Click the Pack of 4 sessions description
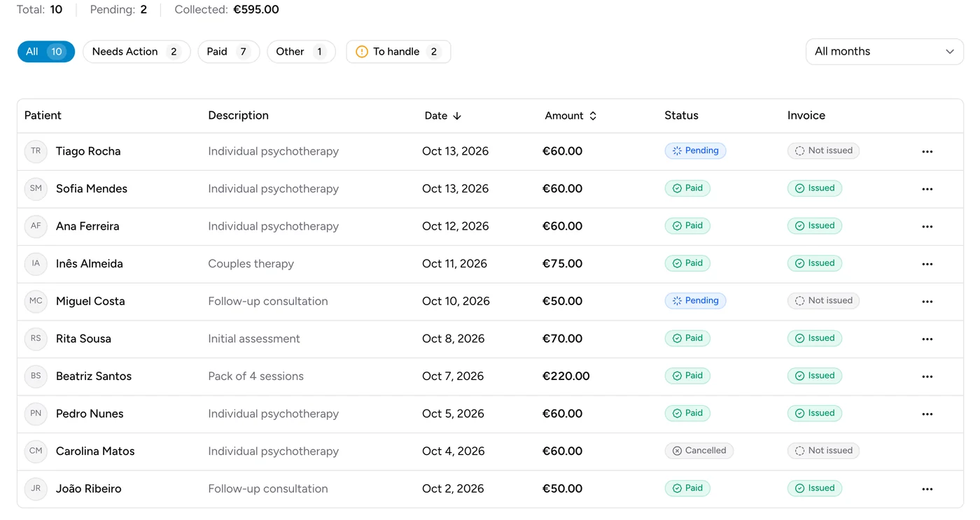Viewport: 980px width, 520px height. [255, 376]
